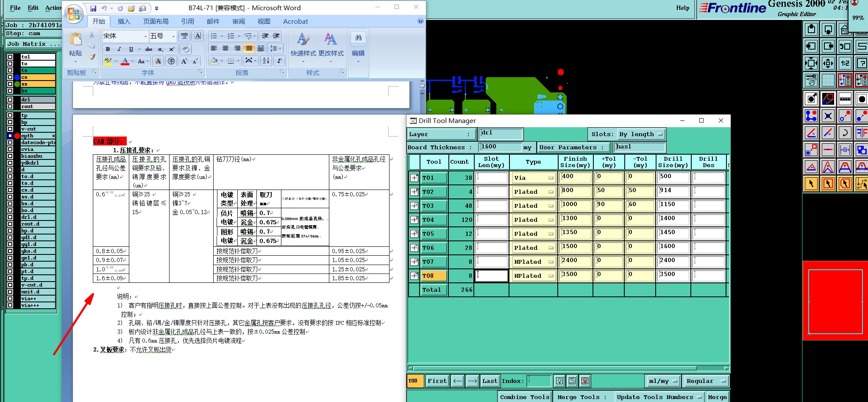The image size is (868, 402).
Task: Click the Genesis home view icon
Action: click(845, 30)
